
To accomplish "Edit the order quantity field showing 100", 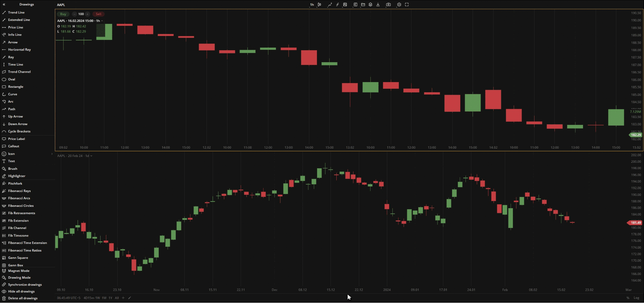I will click(x=81, y=14).
